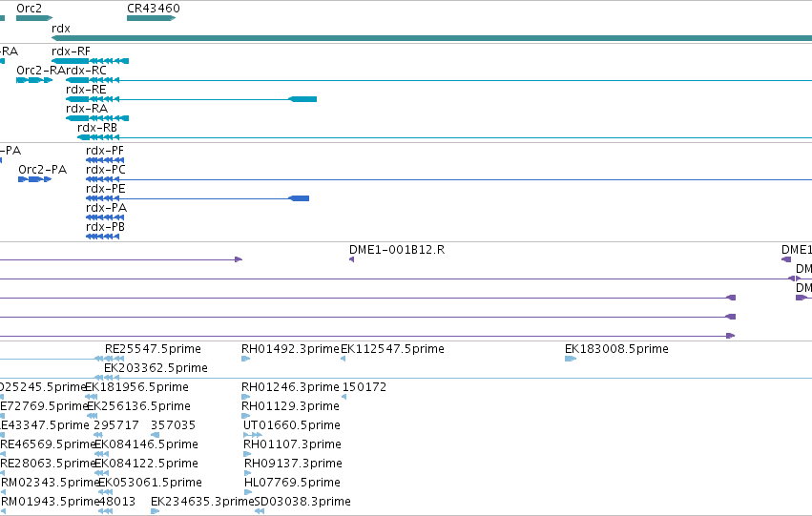Click RH01107.3prime EST label
This screenshot has height=516, width=812.
click(x=292, y=444)
